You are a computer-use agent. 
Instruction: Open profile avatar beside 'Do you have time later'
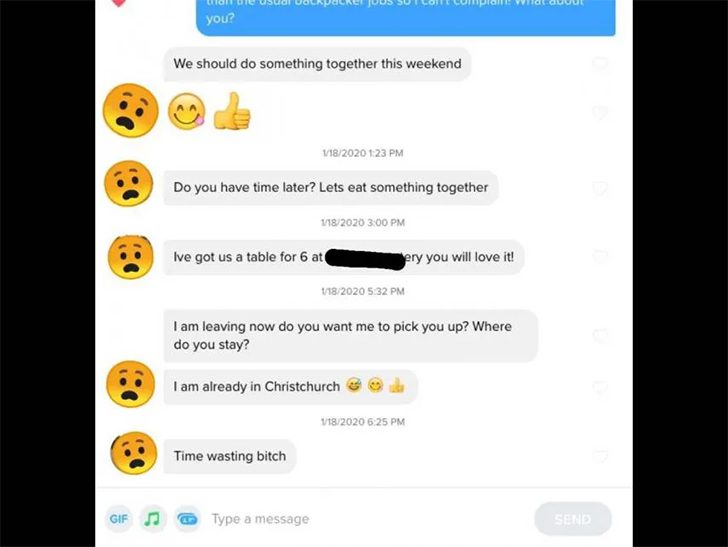[x=129, y=183]
